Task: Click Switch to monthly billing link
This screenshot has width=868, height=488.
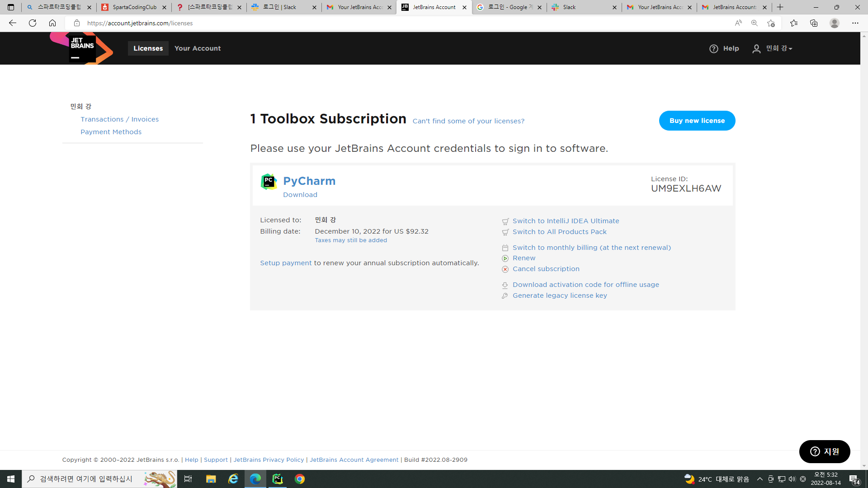Action: click(x=592, y=248)
